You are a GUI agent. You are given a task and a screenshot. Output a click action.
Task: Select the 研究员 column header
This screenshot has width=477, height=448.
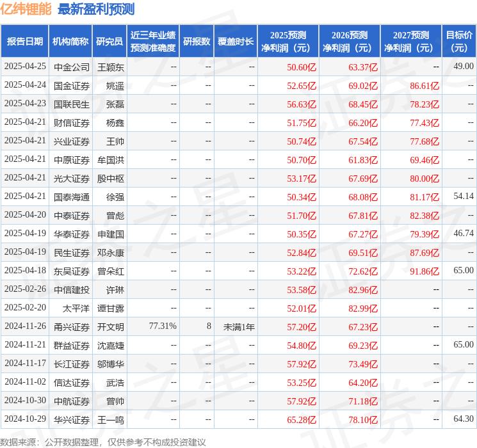(x=109, y=42)
